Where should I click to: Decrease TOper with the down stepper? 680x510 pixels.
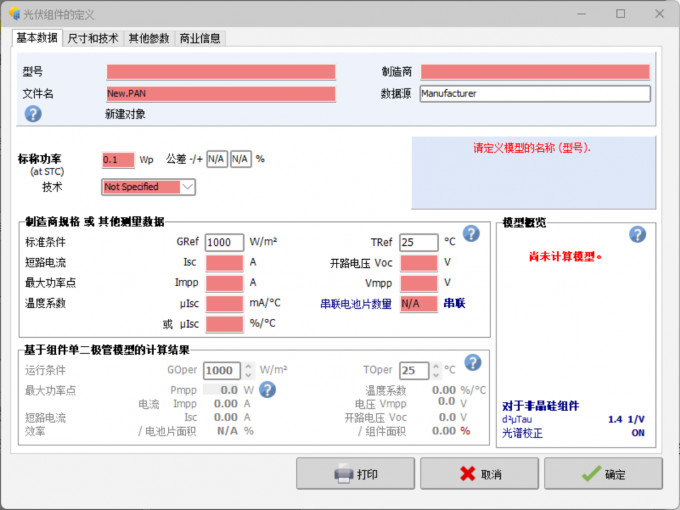[x=436, y=375]
